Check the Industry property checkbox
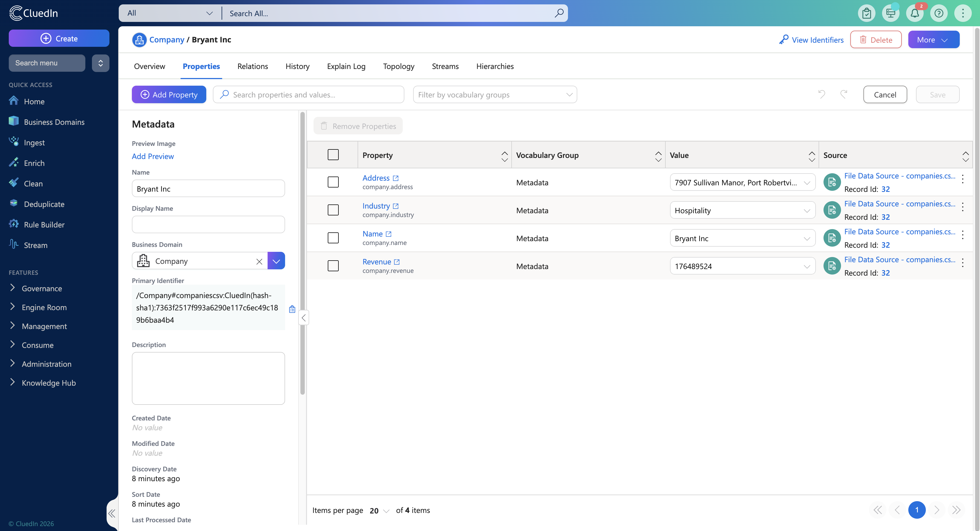 click(333, 210)
